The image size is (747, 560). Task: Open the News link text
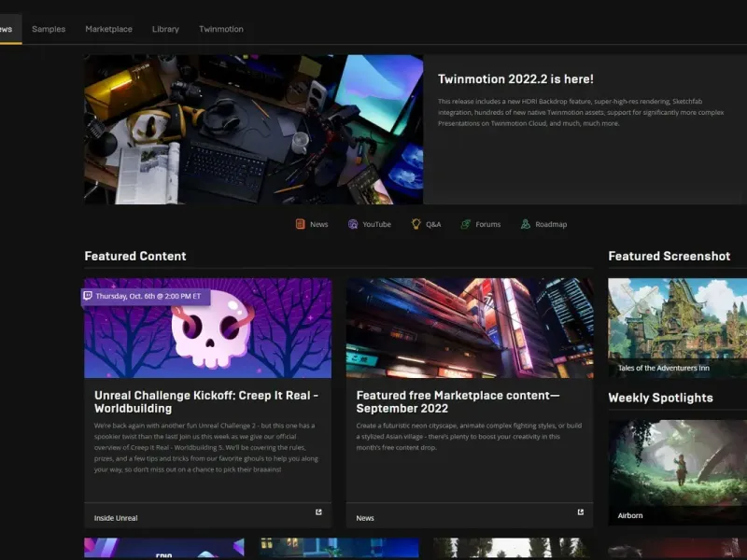318,224
